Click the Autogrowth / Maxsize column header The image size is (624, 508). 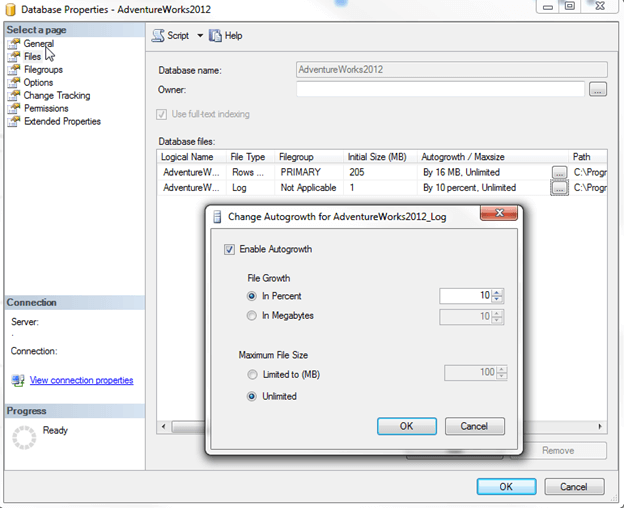point(493,157)
